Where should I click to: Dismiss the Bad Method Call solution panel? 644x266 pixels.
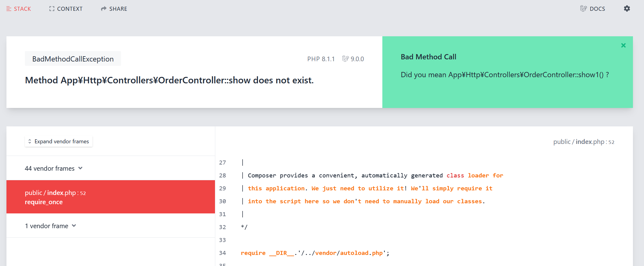[x=623, y=46]
